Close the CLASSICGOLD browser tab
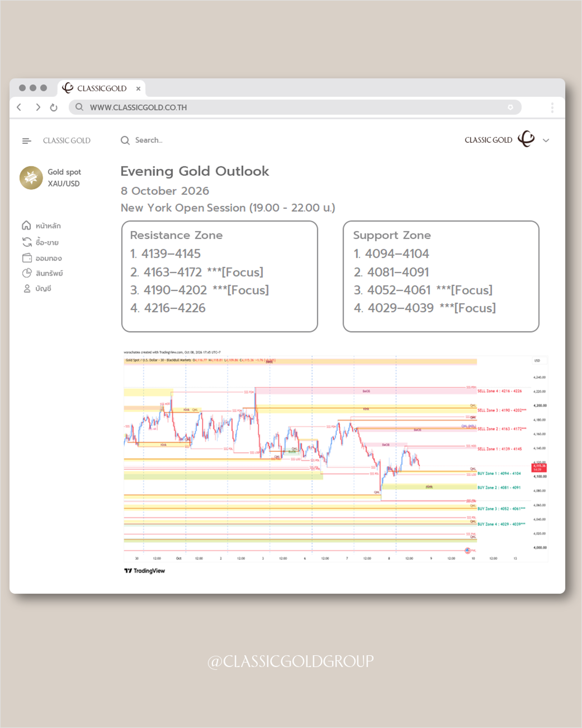582x728 pixels. tap(138, 88)
